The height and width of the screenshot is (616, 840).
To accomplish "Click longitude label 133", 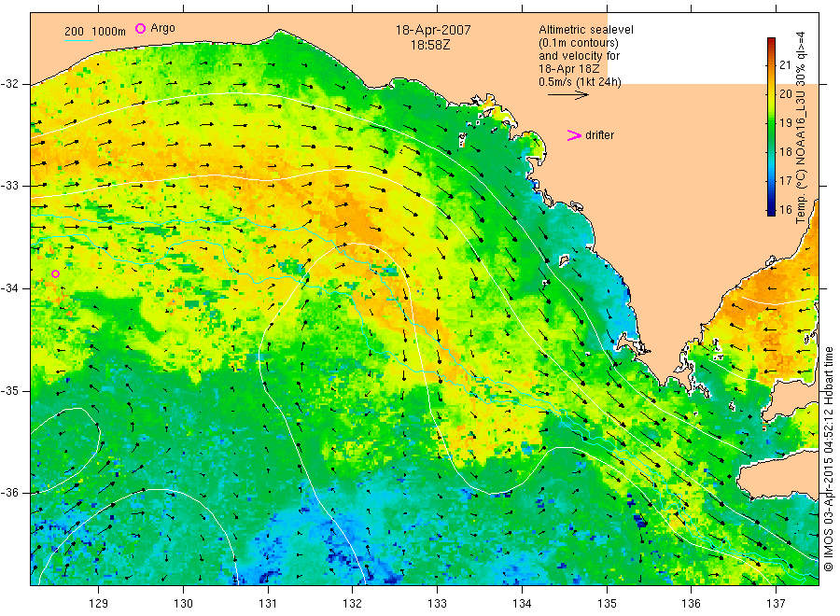I will [x=437, y=604].
